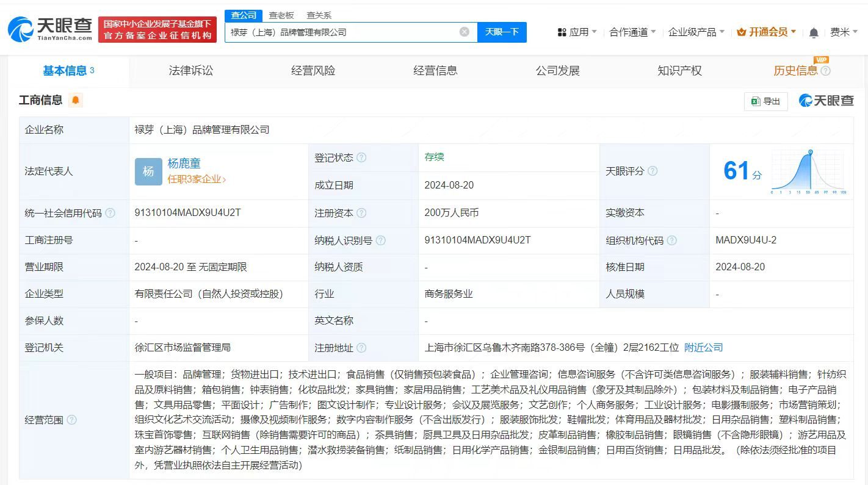Open notifications via the bell icon
Viewport: 868px width, 485px height.
814,32
